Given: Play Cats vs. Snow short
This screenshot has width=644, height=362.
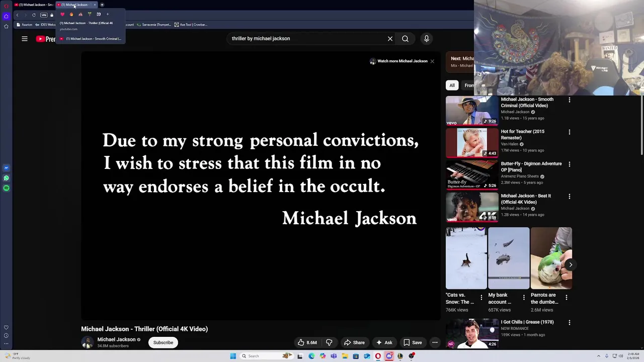Looking at the screenshot, I should click(x=466, y=258).
